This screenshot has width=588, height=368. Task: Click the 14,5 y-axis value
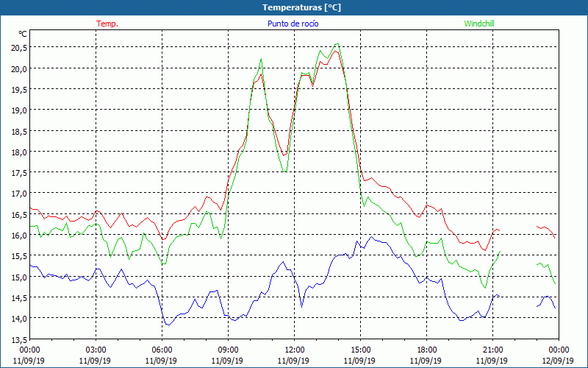(20, 297)
